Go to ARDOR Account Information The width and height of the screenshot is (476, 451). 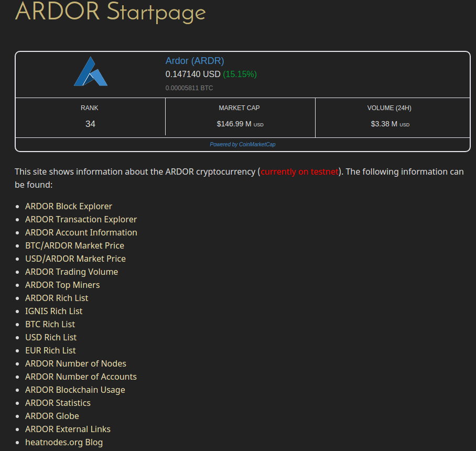pyautogui.click(x=81, y=232)
